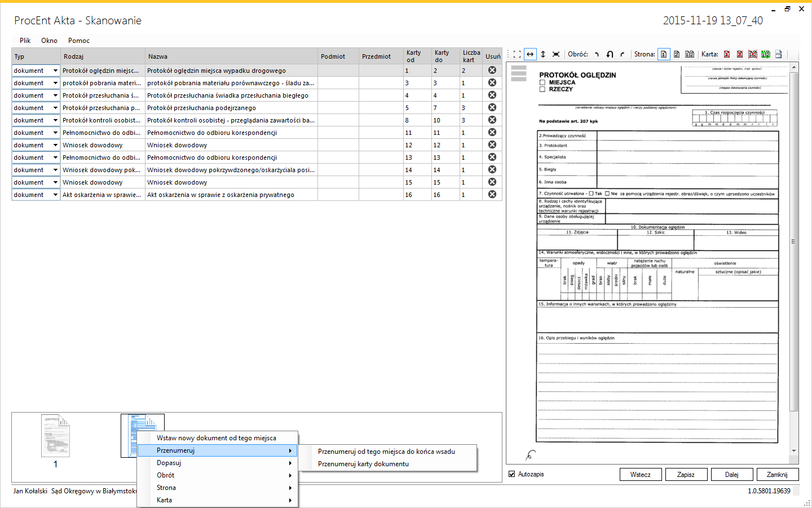Click the green swap-pages Karta icon
812x508 pixels.
[x=766, y=54]
